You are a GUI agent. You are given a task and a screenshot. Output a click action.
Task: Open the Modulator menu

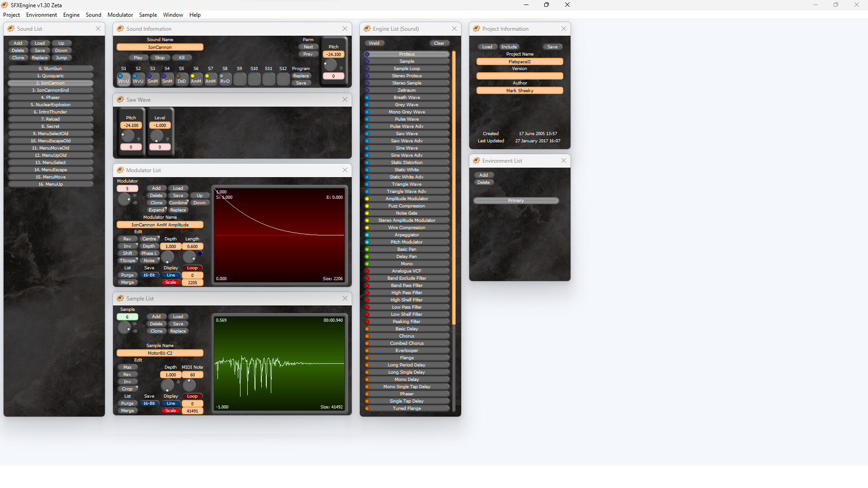click(x=120, y=15)
